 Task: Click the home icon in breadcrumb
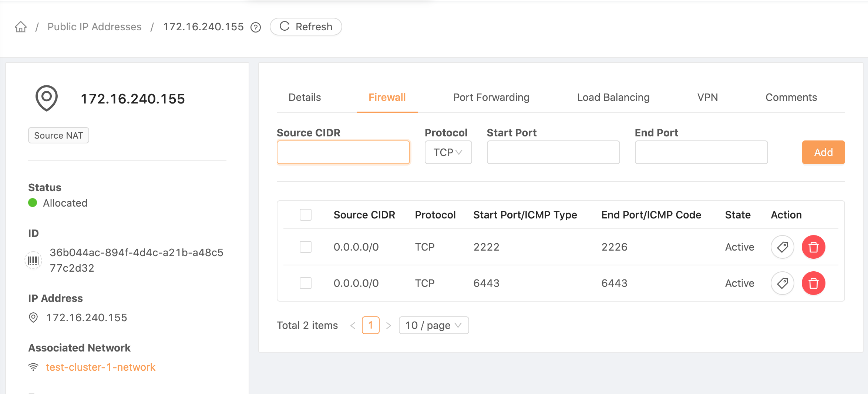pyautogui.click(x=21, y=27)
